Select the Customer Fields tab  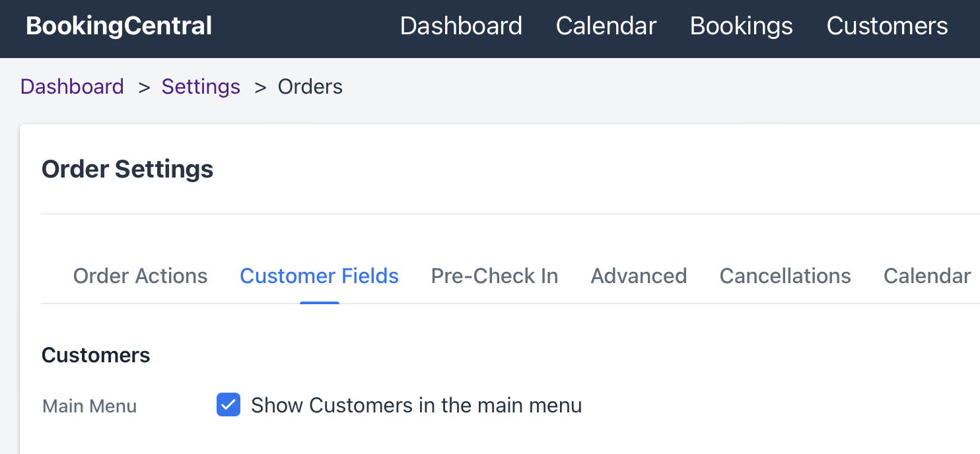[x=319, y=276]
